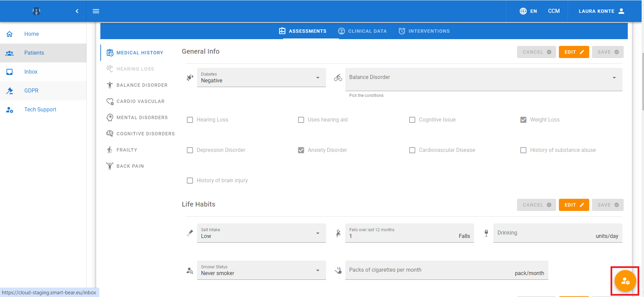Click the user profile icon beside Laura Konte

coord(621,11)
